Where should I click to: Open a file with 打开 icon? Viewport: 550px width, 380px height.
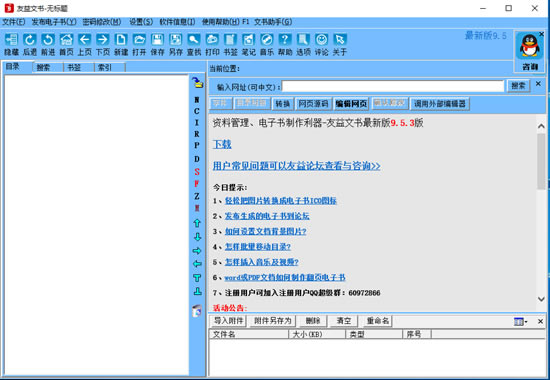point(139,40)
